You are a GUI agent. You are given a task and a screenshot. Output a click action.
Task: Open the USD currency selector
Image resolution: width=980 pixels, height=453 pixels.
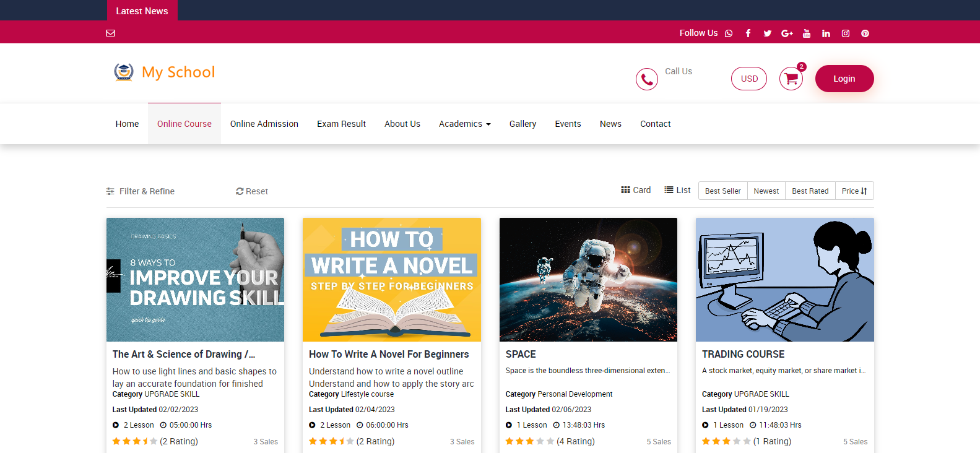pyautogui.click(x=749, y=79)
